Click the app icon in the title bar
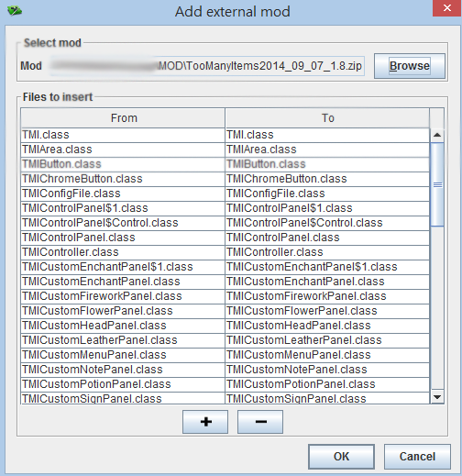The width and height of the screenshot is (462, 476). point(15,11)
